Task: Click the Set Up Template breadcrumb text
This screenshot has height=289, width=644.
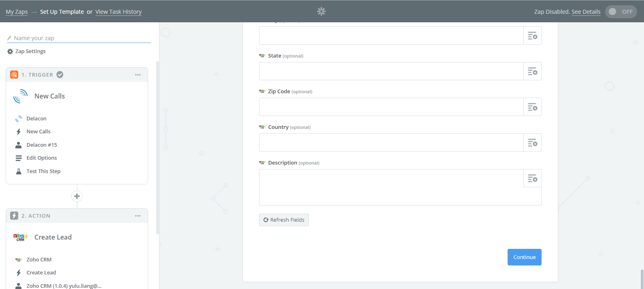Action: pos(62,12)
